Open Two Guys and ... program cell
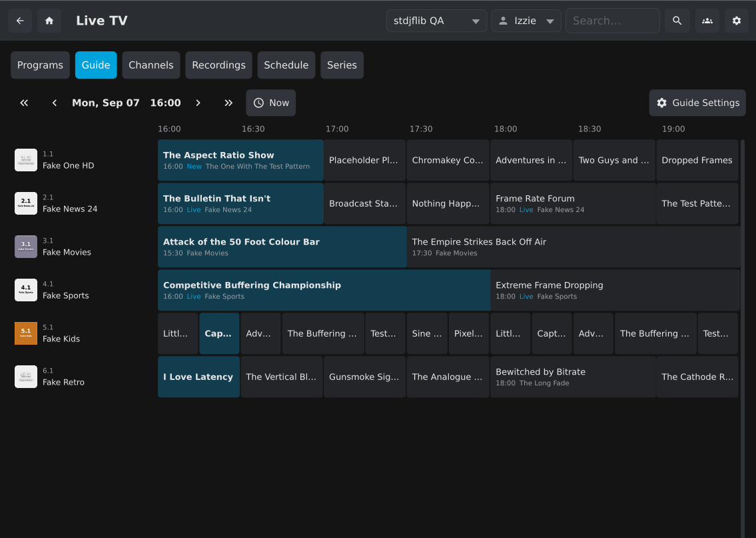This screenshot has height=538, width=756. click(x=614, y=160)
